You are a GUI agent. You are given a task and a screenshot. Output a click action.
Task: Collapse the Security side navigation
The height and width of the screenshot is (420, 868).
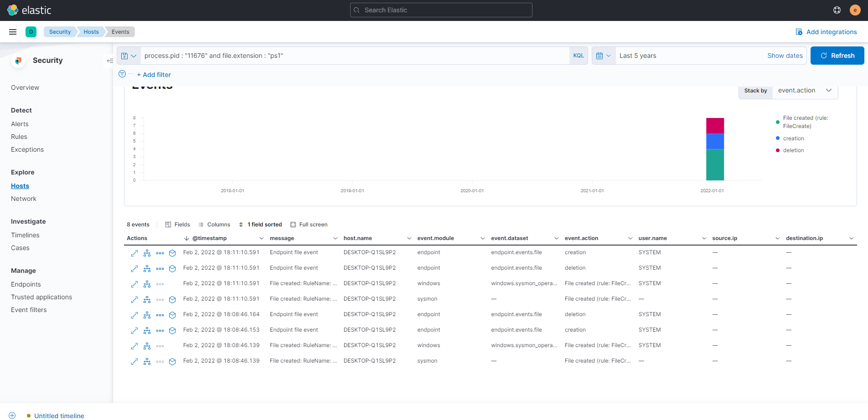point(110,61)
